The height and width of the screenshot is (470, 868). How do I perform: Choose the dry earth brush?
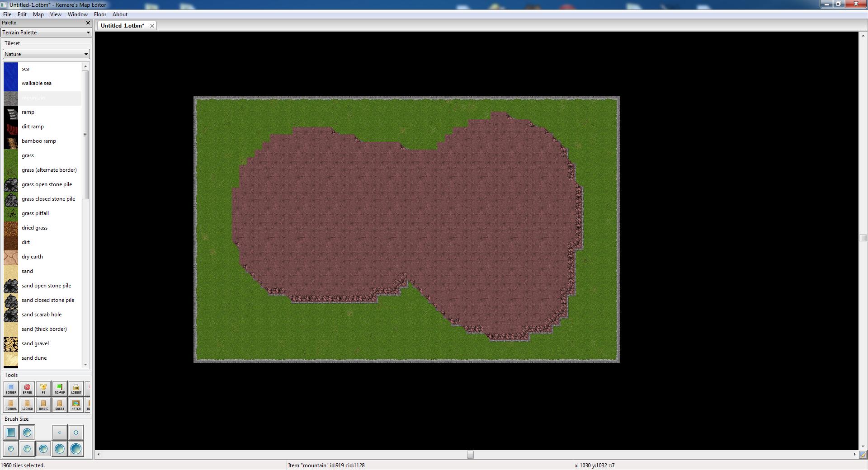point(42,257)
